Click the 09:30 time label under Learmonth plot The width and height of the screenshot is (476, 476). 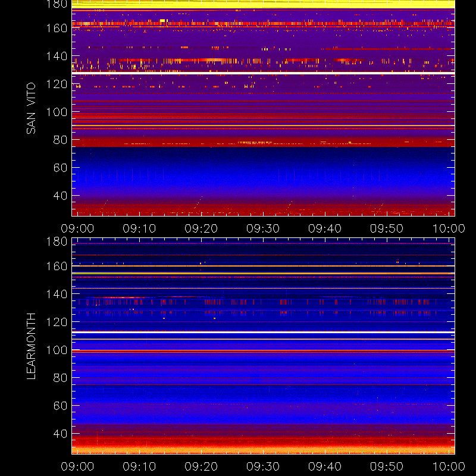click(x=263, y=466)
